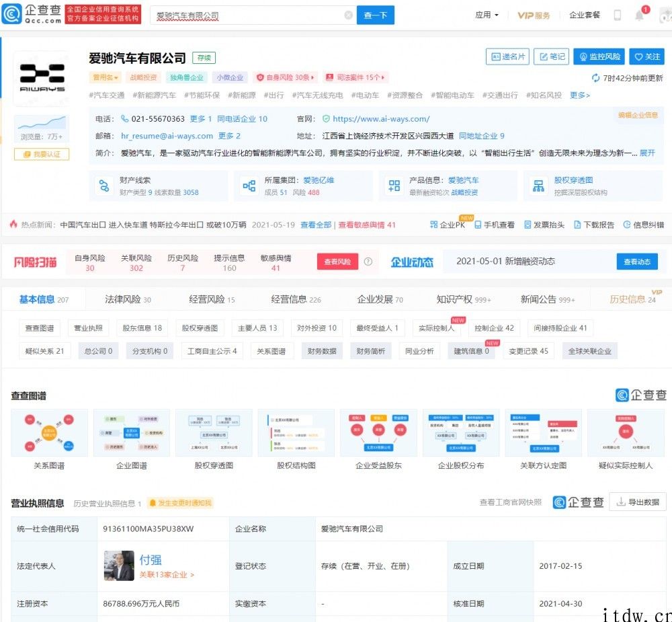Click the refresh update icon
This screenshot has width=672, height=622.
595,77
